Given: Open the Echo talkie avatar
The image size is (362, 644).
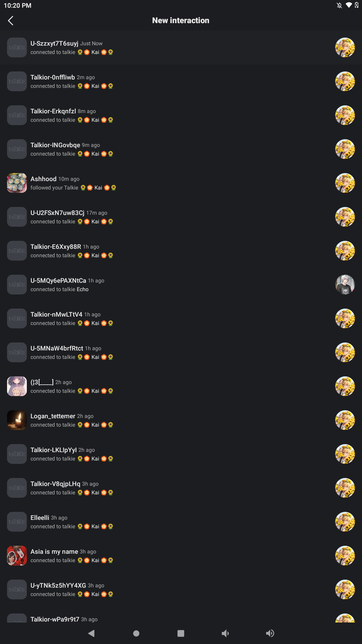Looking at the screenshot, I should pos(345,284).
